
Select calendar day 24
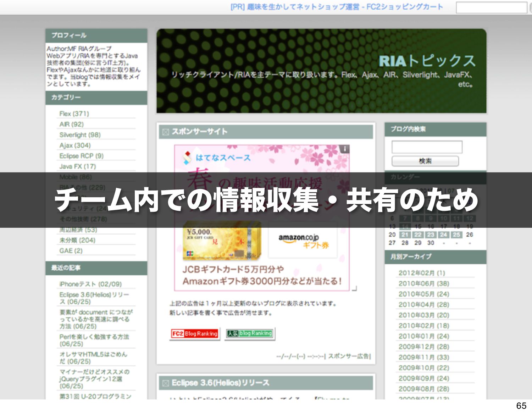(x=444, y=235)
